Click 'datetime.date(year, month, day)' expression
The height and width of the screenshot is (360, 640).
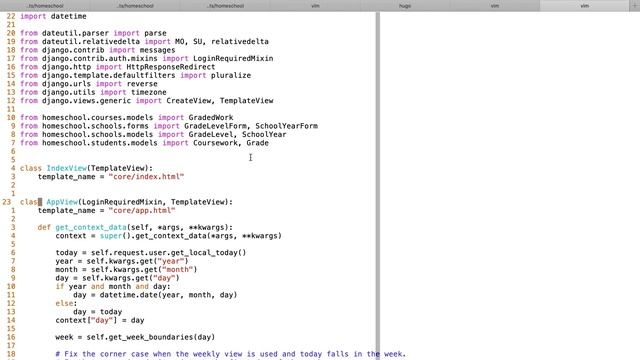[168, 295]
